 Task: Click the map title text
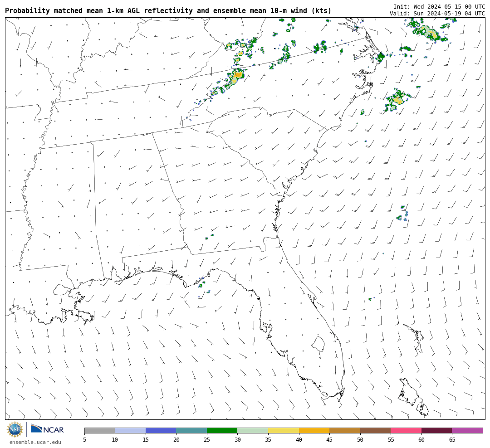[x=168, y=10]
